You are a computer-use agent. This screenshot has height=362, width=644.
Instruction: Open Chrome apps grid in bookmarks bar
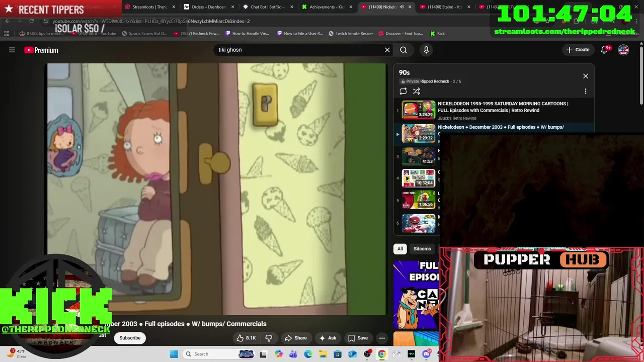[7, 34]
